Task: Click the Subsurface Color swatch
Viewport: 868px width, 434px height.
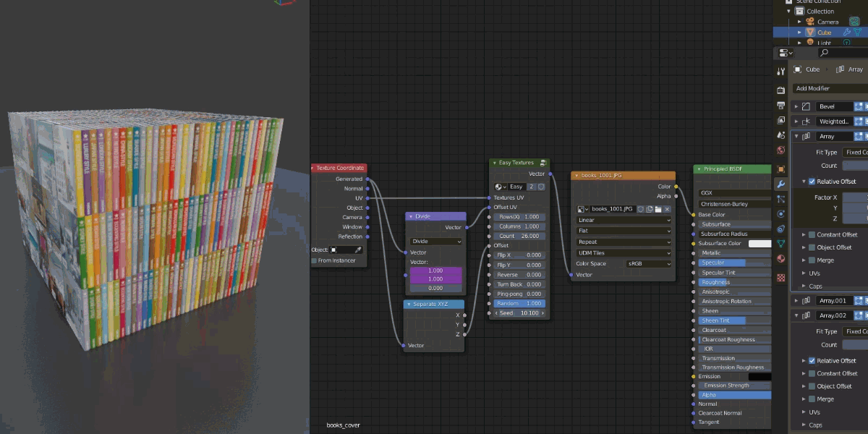Action: click(x=759, y=244)
